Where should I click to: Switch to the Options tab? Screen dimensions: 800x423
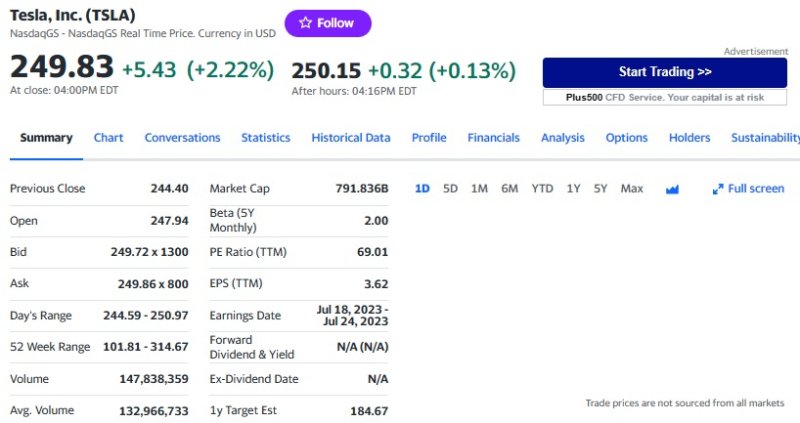626,138
